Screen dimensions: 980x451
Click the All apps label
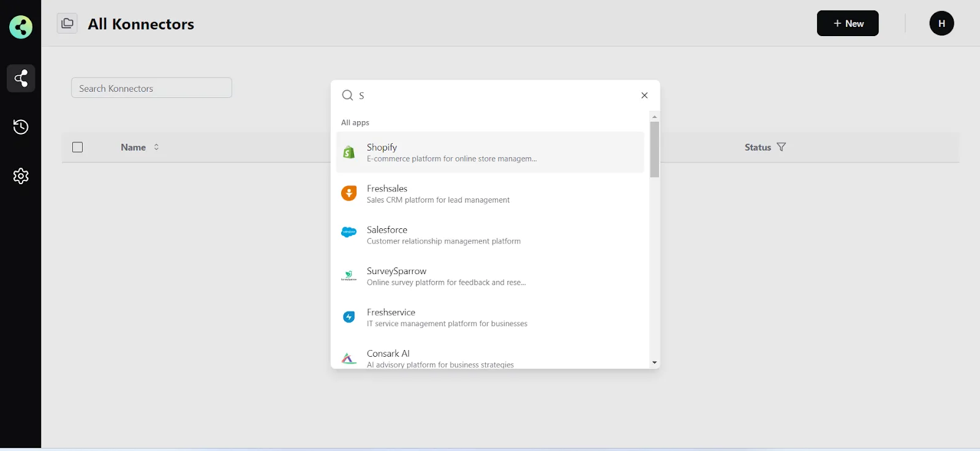coord(355,122)
